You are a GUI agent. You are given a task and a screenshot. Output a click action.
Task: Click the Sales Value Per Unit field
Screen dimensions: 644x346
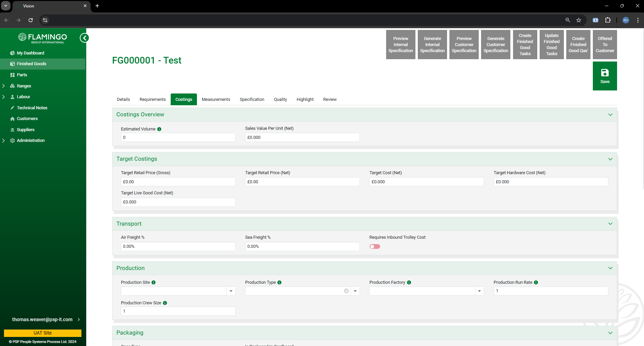coord(302,138)
